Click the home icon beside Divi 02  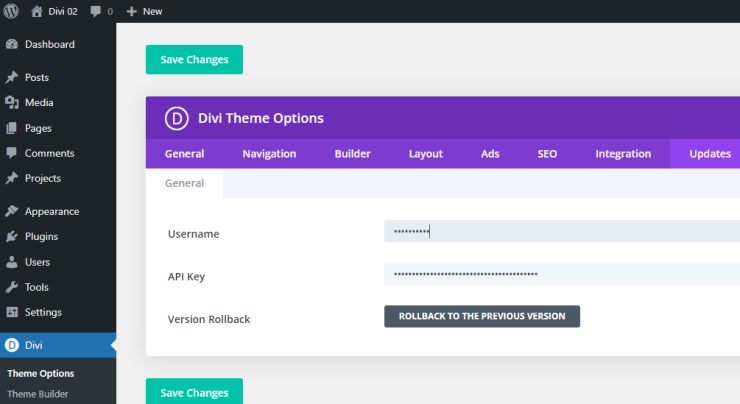pyautogui.click(x=36, y=11)
